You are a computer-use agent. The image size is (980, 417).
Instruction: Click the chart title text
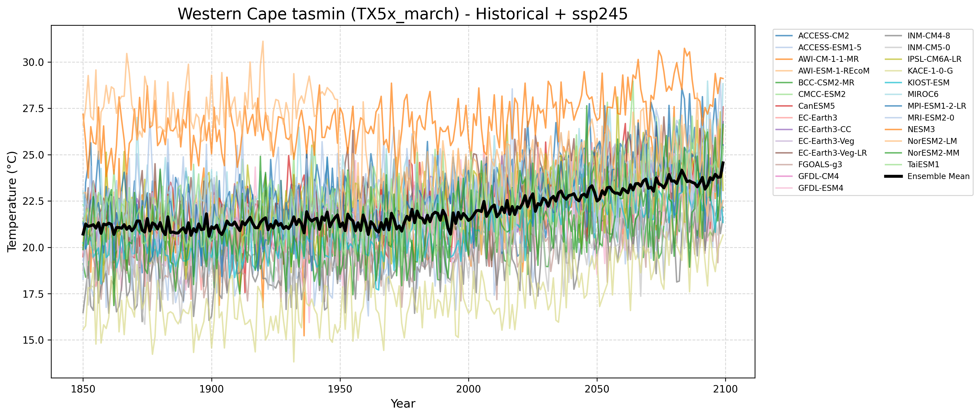[x=403, y=14]
